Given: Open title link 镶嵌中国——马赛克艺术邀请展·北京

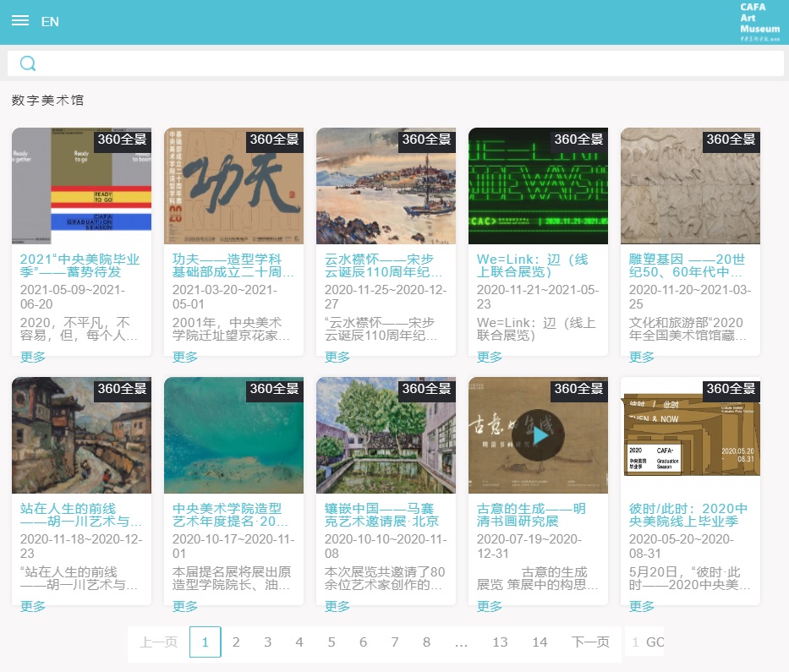Looking at the screenshot, I should (x=381, y=515).
